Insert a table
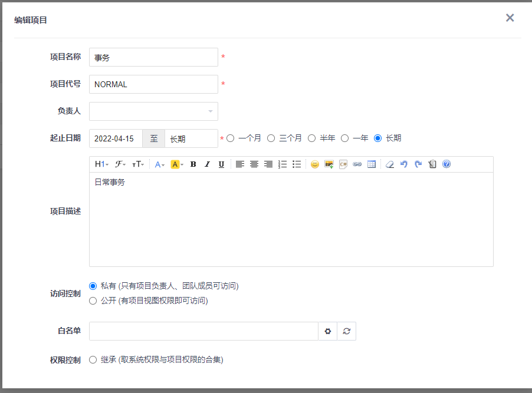Viewport: 532px width, 393px height. pyautogui.click(x=372, y=164)
